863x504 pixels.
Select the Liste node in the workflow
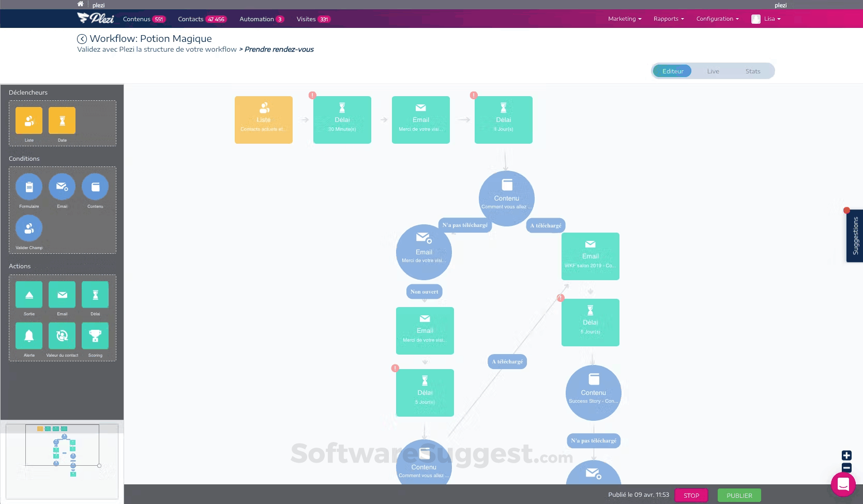[x=264, y=120]
